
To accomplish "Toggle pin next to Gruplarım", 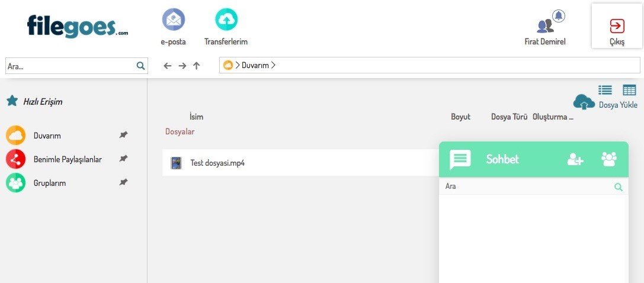I will point(123,182).
